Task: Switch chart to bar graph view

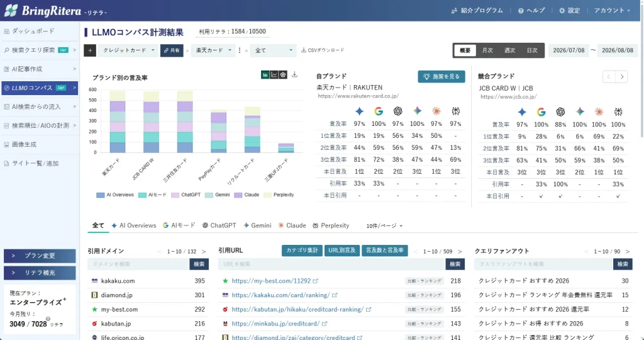Action: coord(265,75)
